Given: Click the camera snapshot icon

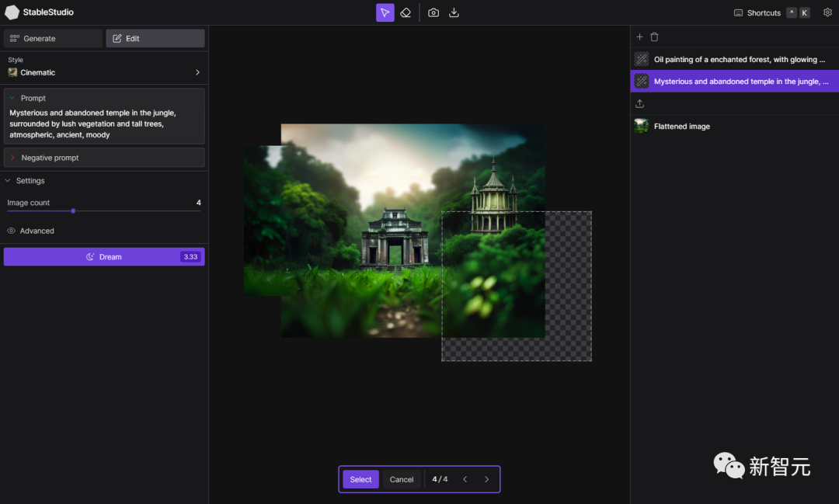Looking at the screenshot, I should [x=433, y=12].
